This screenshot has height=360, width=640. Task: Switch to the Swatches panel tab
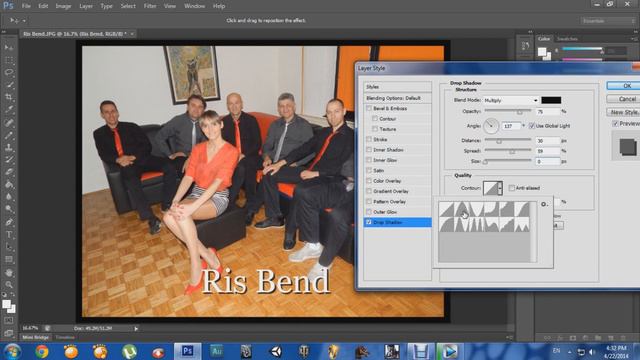click(x=567, y=39)
